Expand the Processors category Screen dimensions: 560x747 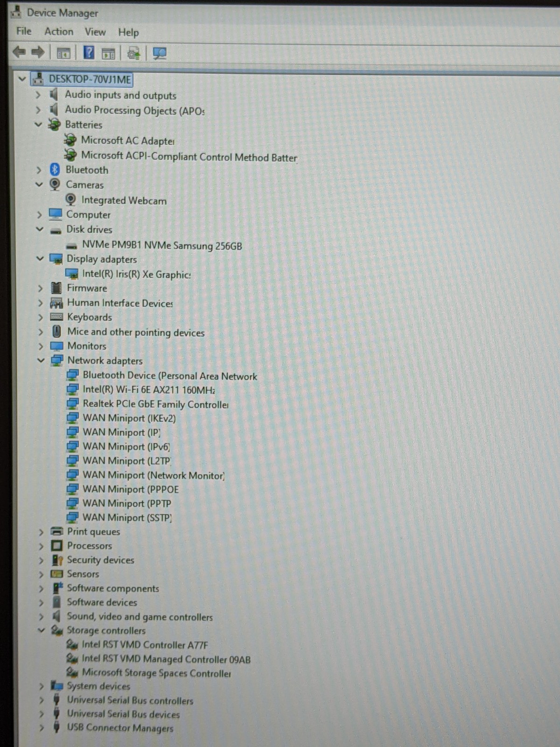42,546
